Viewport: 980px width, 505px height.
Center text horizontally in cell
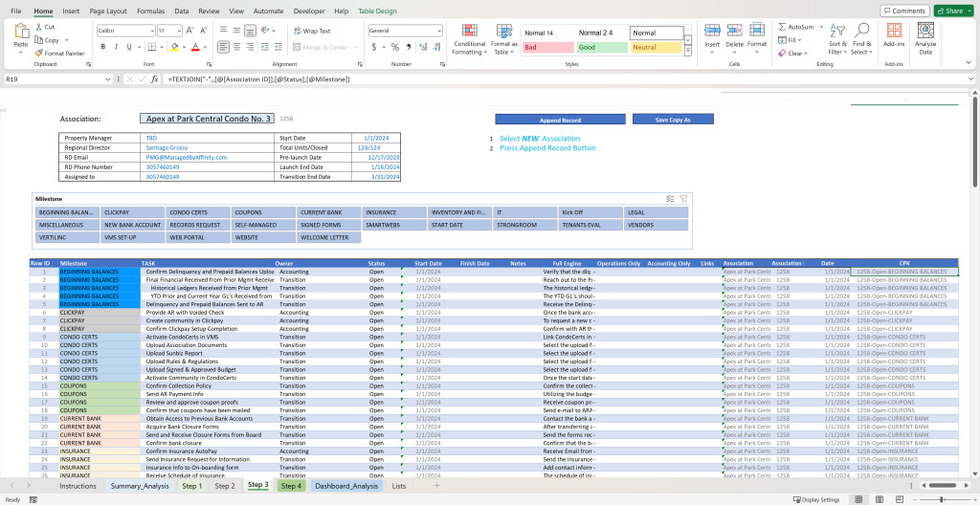(237, 47)
